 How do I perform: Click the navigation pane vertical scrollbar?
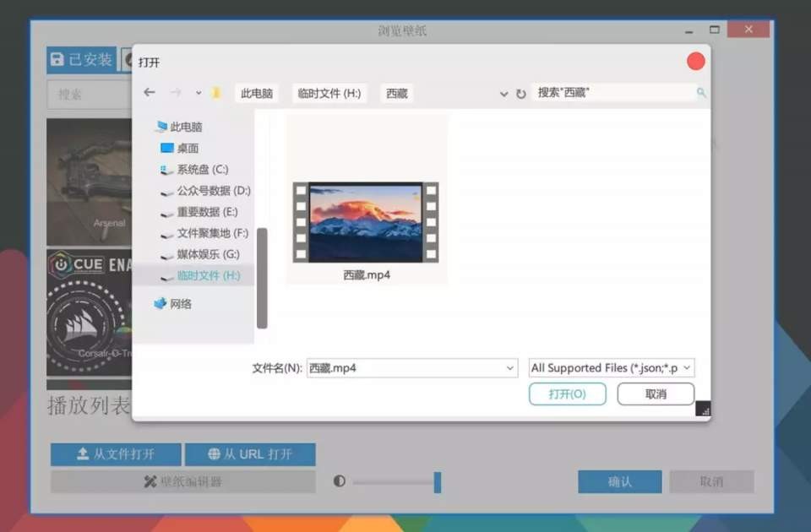(x=262, y=277)
